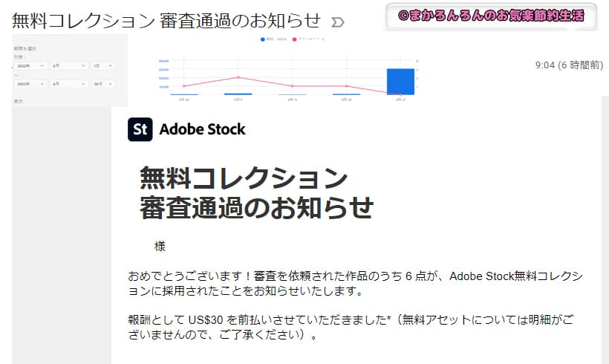Screen dimensions: 609x364
Task: Open the end day 30日 dropdown
Action: tap(102, 84)
